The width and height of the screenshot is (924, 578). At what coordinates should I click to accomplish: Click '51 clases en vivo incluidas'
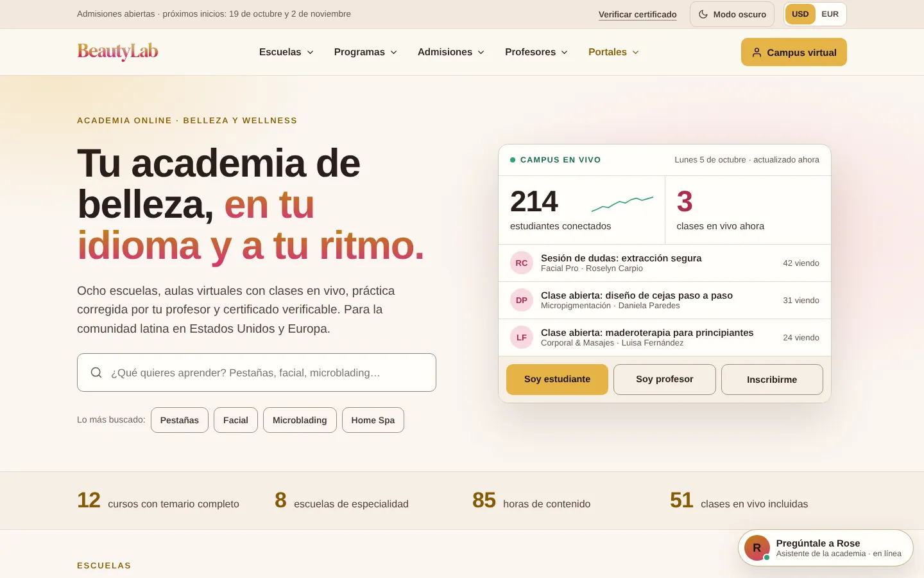(739, 501)
